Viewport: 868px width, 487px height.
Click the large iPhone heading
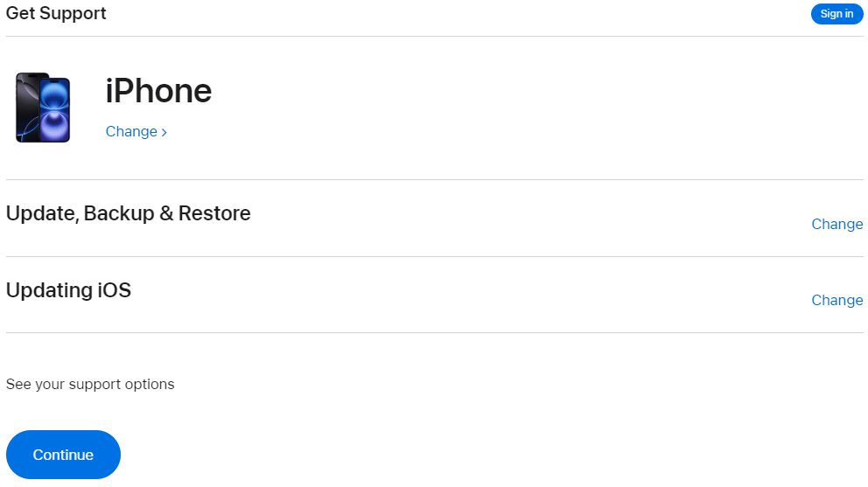(158, 91)
